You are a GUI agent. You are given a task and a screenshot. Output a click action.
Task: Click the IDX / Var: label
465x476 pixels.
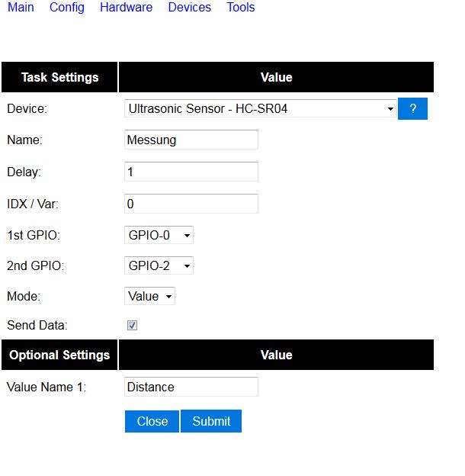(x=33, y=204)
